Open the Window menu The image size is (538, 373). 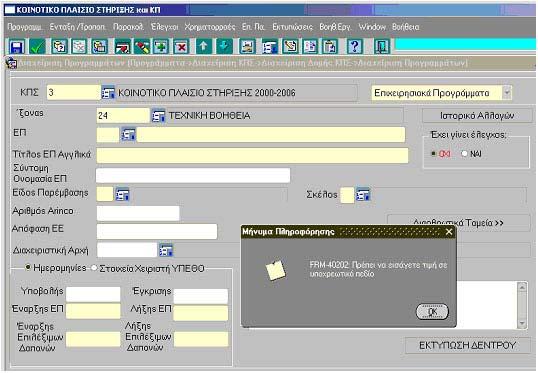click(x=372, y=27)
